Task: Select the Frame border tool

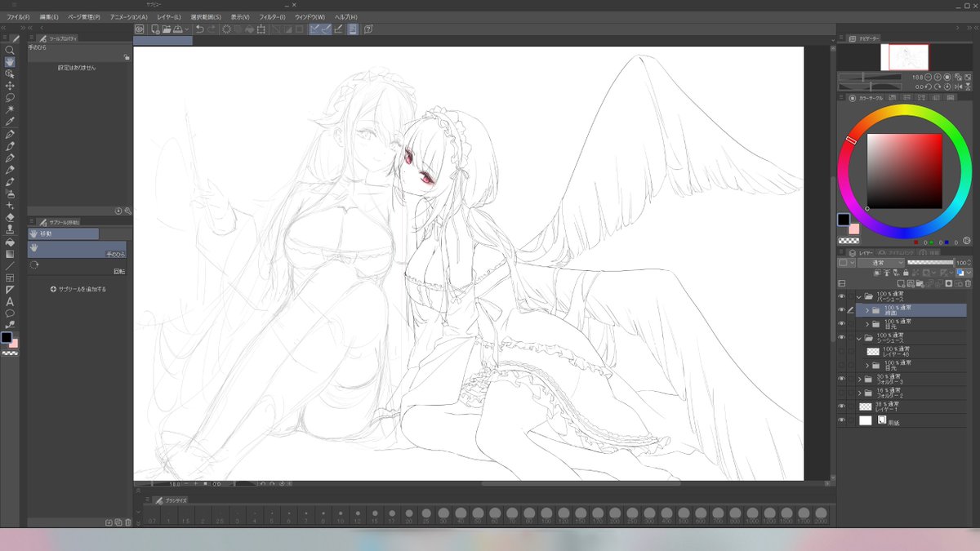Action: [x=10, y=278]
